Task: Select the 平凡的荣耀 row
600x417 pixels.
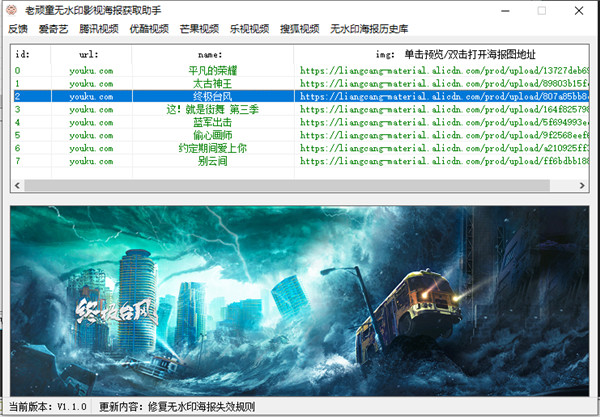Action: pyautogui.click(x=209, y=71)
